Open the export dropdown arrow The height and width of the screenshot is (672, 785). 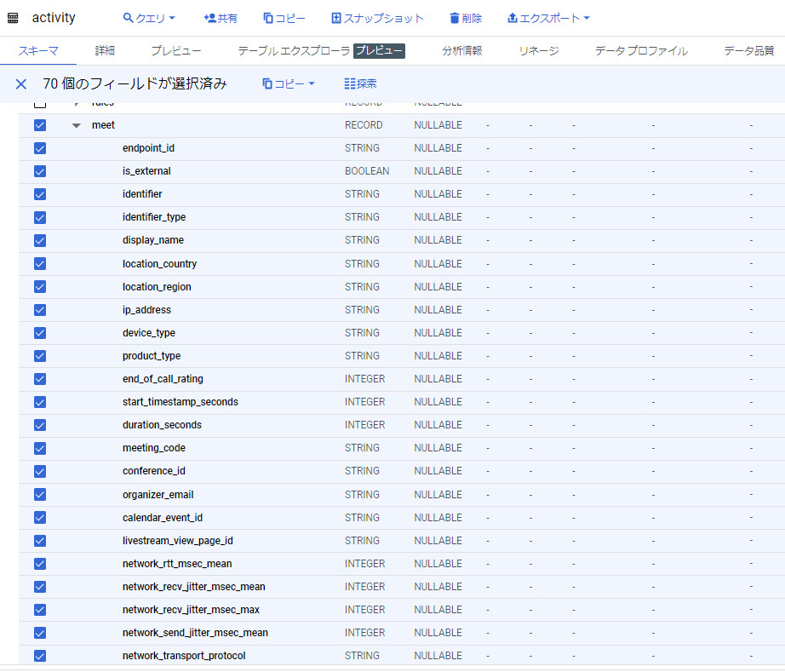(587, 18)
